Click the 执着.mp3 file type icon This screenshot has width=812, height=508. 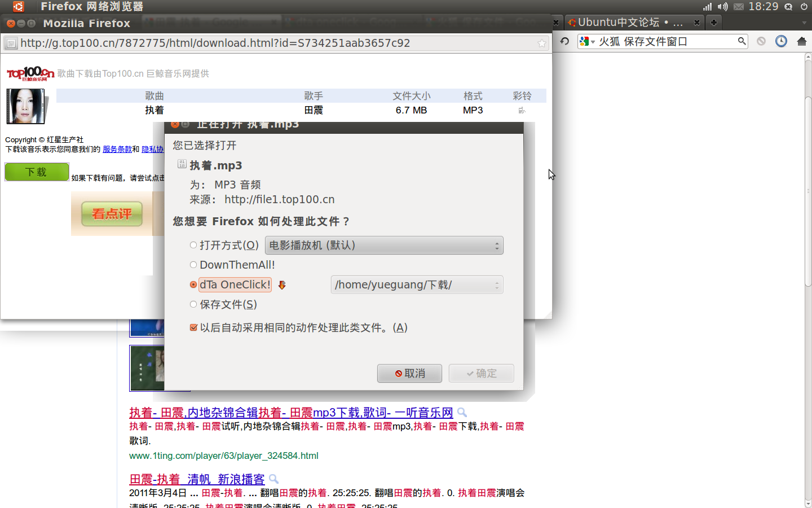pyautogui.click(x=182, y=164)
